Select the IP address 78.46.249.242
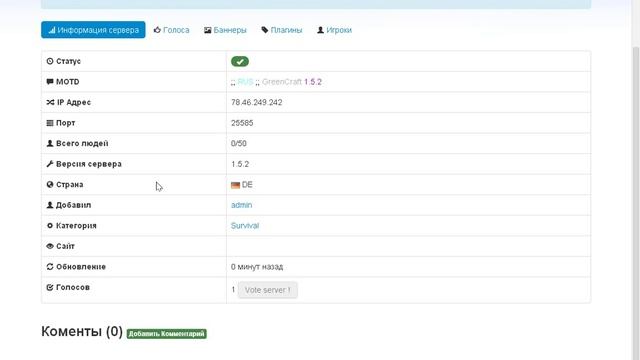Viewport: 640px width, 360px height. pos(256,102)
